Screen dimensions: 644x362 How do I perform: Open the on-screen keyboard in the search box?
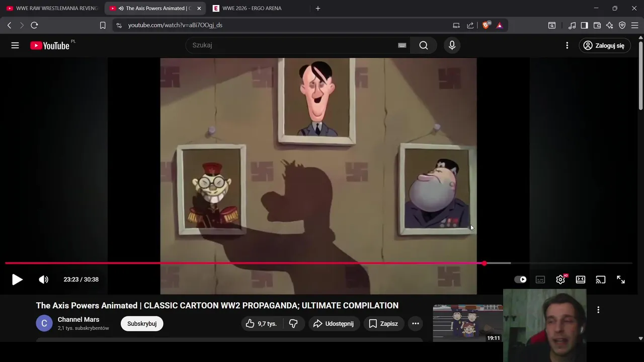point(402,45)
